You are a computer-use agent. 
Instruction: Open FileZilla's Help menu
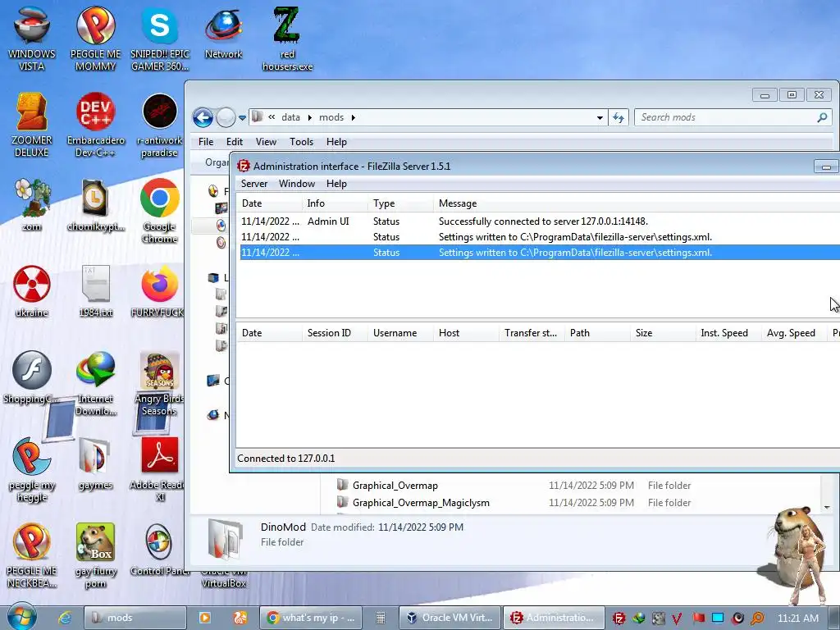click(x=336, y=184)
